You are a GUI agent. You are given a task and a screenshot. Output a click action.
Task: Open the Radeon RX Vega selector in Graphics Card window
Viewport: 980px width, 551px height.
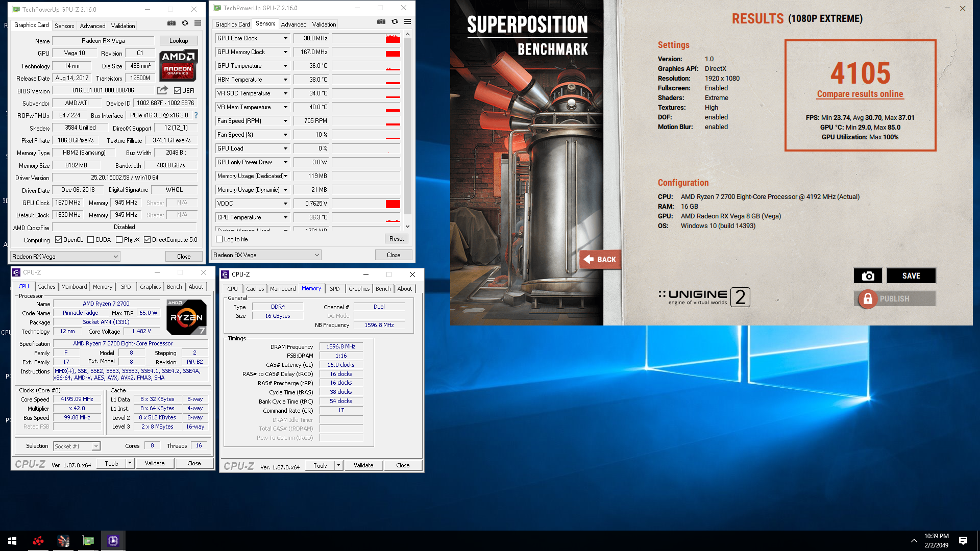[65, 257]
